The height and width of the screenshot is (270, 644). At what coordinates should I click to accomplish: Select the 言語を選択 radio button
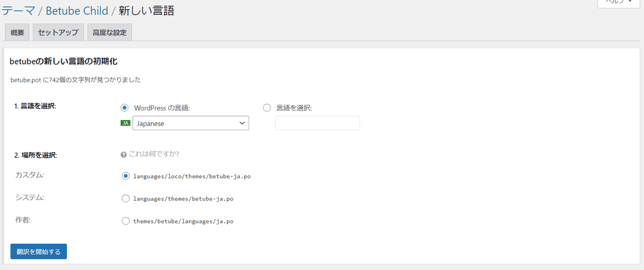point(267,108)
